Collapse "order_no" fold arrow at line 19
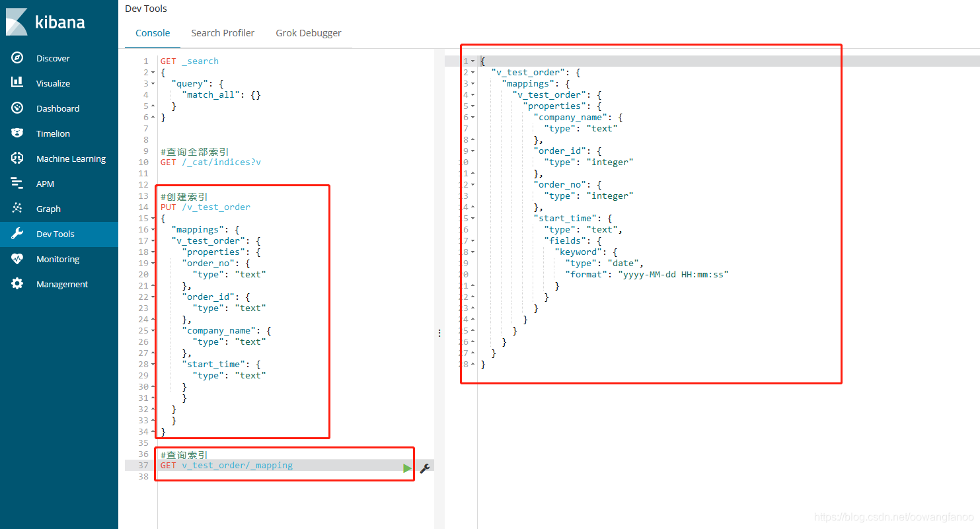980x529 pixels. [x=153, y=264]
